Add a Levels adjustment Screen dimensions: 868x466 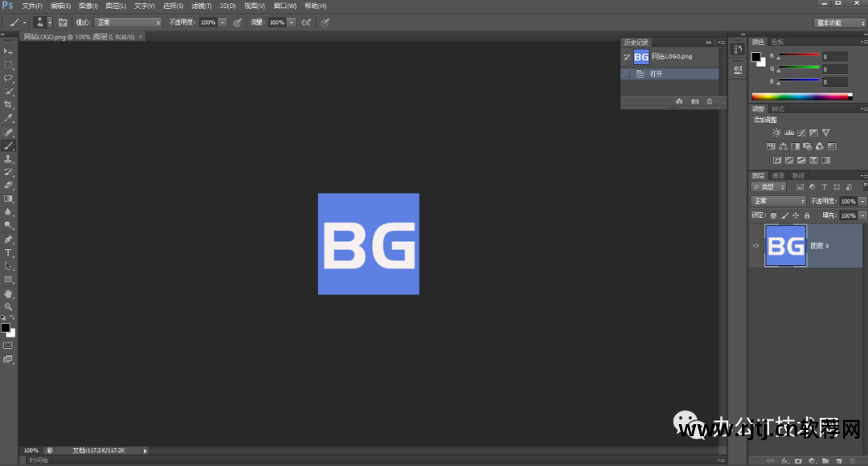pyautogui.click(x=789, y=133)
